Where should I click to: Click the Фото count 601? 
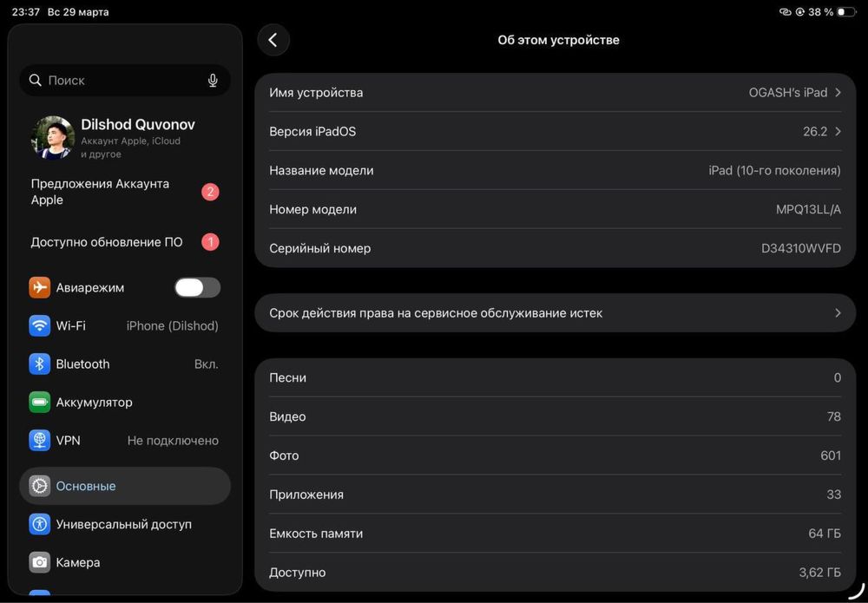pos(831,456)
